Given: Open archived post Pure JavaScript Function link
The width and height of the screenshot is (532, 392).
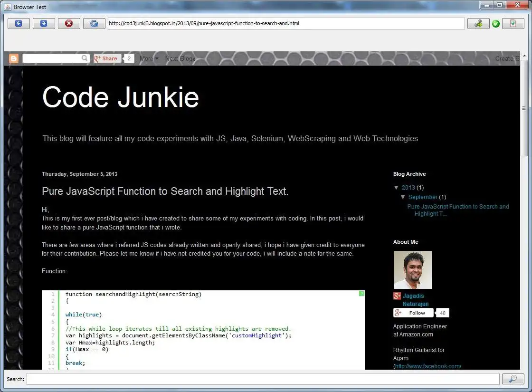Looking at the screenshot, I should coord(458,210).
